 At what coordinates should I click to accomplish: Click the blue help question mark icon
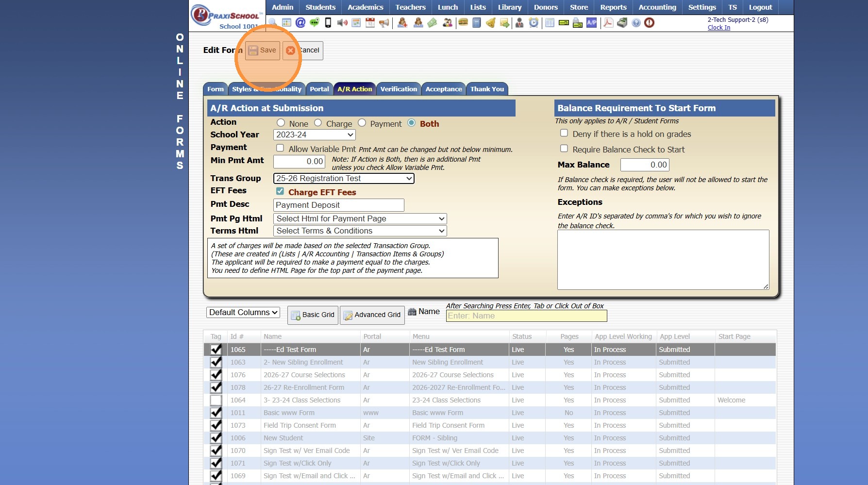(x=636, y=23)
